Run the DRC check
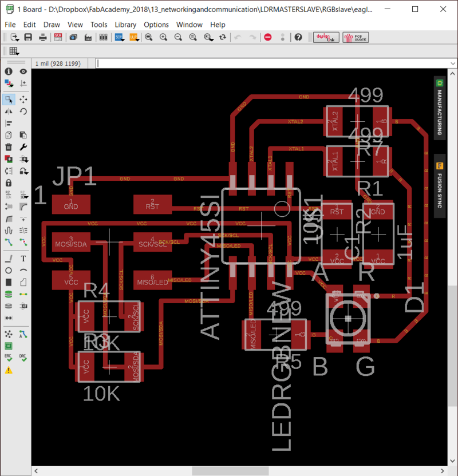Viewport: 458px width, 476px height. click(x=23, y=358)
